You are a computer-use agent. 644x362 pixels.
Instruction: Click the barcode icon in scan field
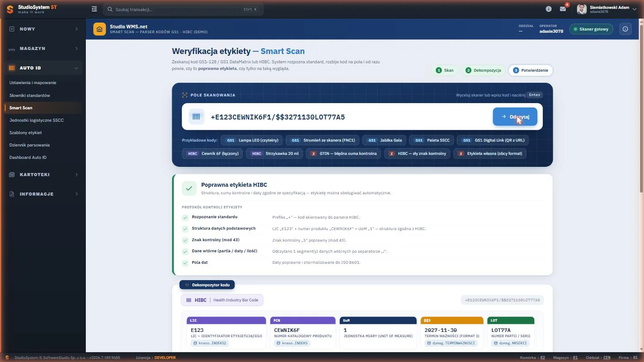pos(196,117)
